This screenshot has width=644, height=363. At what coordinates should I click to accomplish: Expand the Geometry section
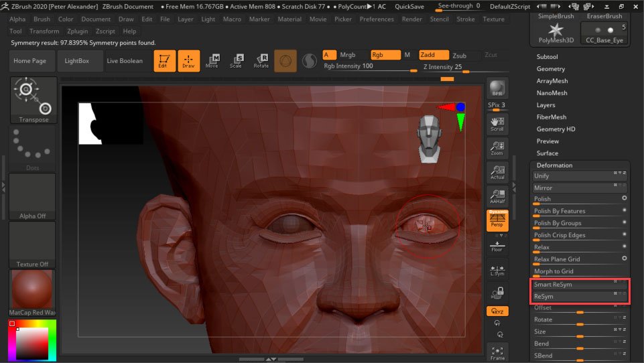(x=550, y=69)
